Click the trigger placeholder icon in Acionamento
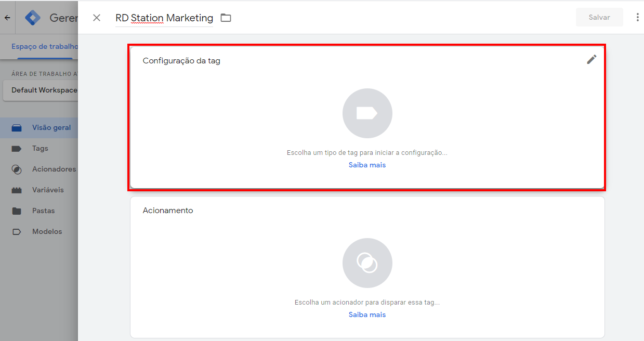Image resolution: width=644 pixels, height=341 pixels. 367,263
